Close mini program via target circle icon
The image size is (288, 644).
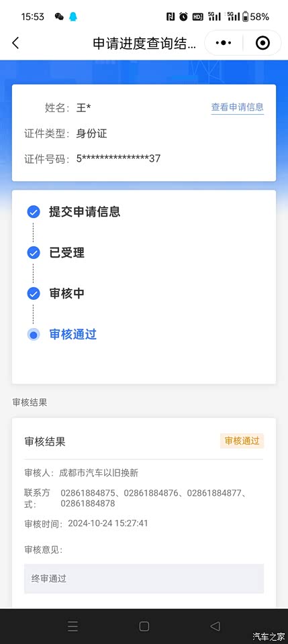coord(262,43)
